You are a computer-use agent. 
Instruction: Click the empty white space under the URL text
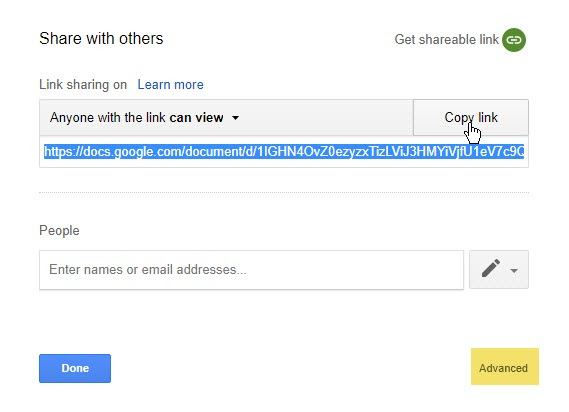[x=284, y=163]
